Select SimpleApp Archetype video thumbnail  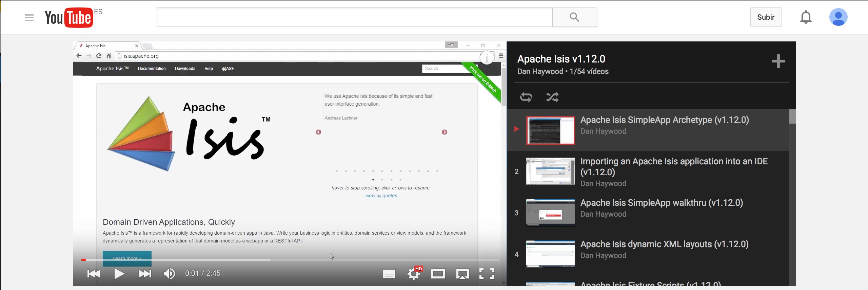550,130
